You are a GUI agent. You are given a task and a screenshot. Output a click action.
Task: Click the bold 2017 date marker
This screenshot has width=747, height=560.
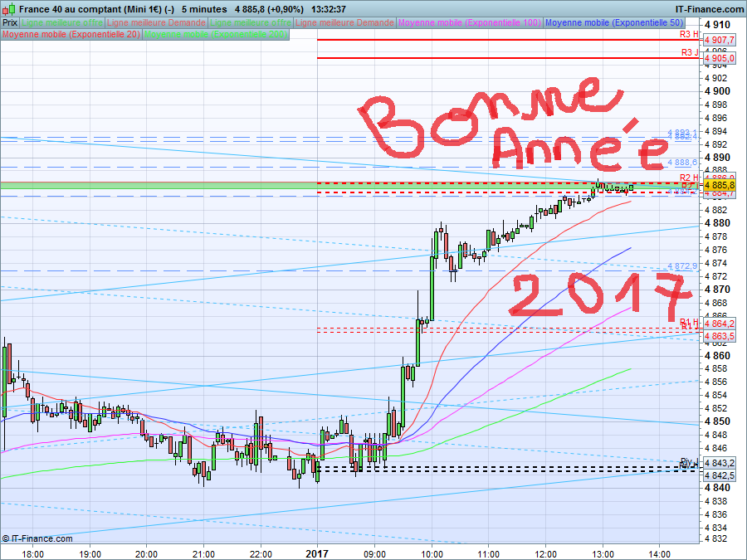(x=317, y=553)
